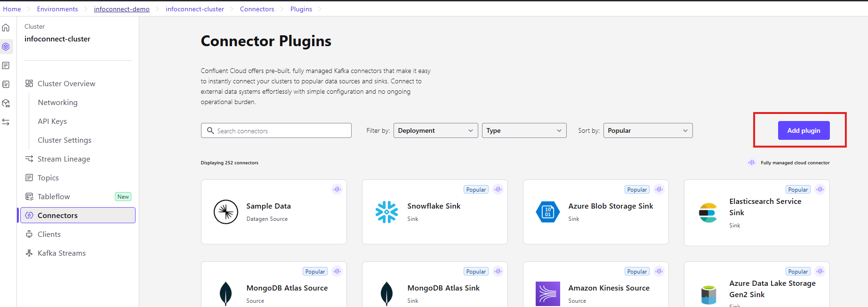Go to Home via the left rail house icon
This screenshot has height=307, width=868.
pos(6,28)
